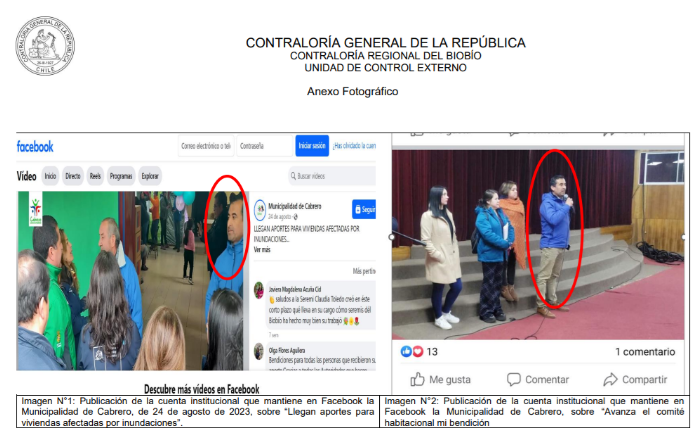The width and height of the screenshot is (696, 439).
Task: Open Municipalidad de Cabrero page name
Action: pos(295,206)
